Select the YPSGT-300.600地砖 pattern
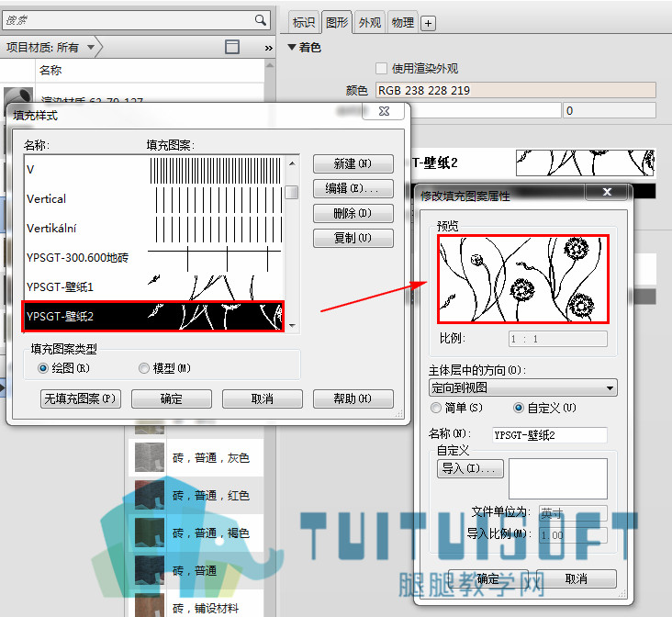The image size is (672, 617). point(154,258)
